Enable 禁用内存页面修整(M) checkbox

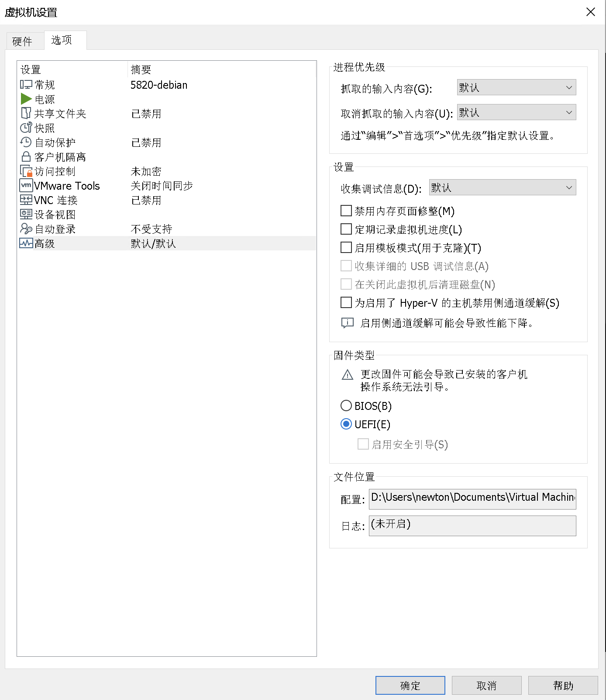pyautogui.click(x=346, y=211)
